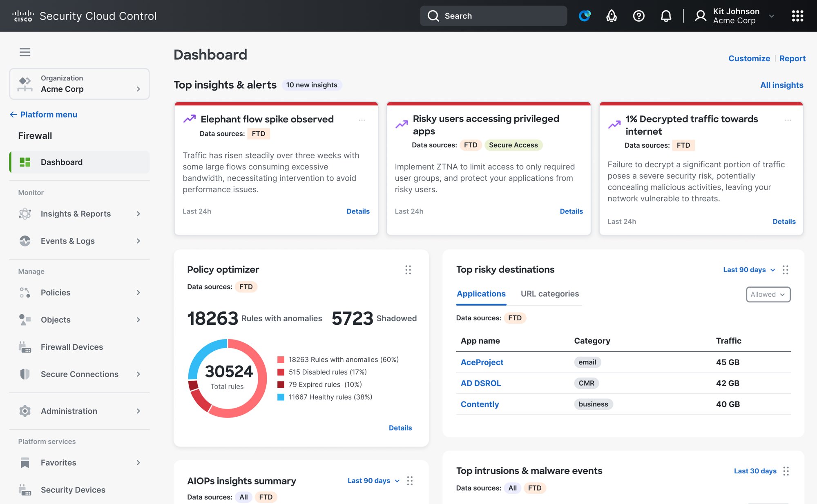Change AIOPs summary Last 90 days range

pyautogui.click(x=373, y=481)
